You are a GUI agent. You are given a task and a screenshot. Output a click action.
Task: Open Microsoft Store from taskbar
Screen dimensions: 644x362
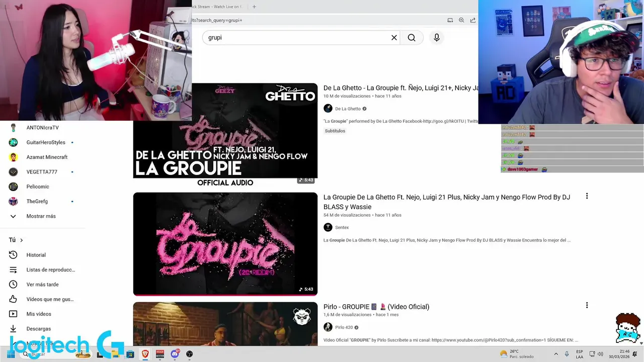(130, 354)
